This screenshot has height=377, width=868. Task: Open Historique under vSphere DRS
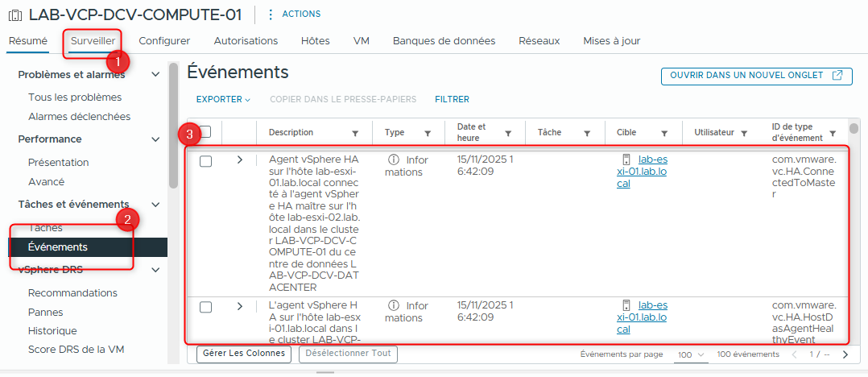coord(52,331)
